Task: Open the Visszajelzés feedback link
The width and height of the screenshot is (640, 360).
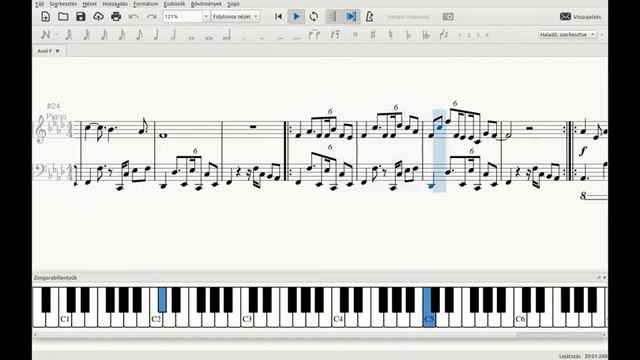Action: 580,17
